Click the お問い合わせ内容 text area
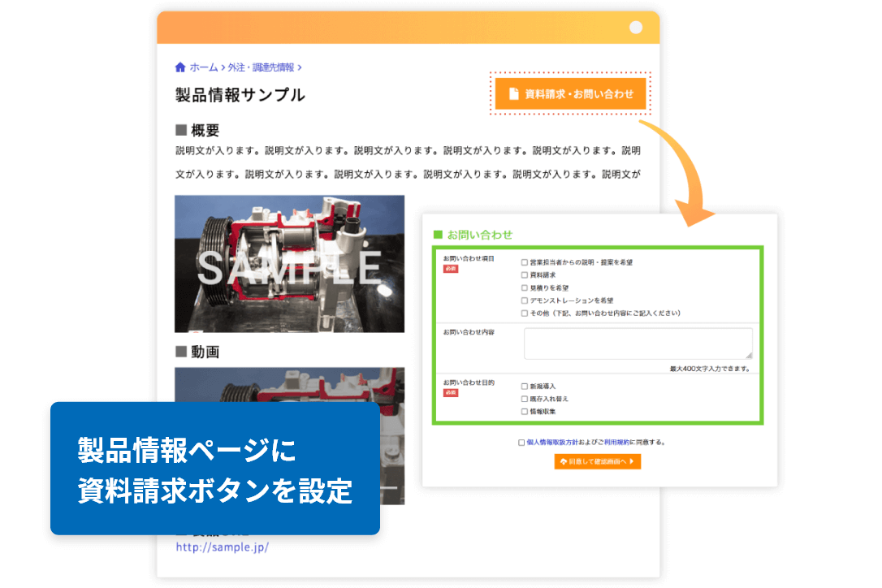The image size is (882, 588). pyautogui.click(x=638, y=344)
